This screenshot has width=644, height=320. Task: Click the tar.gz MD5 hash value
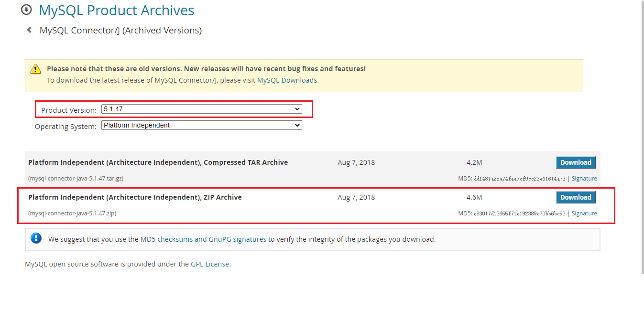point(520,179)
